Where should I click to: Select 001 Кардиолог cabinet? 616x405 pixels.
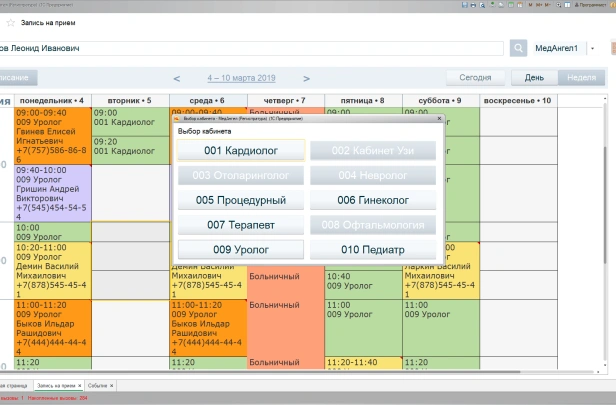coord(240,150)
